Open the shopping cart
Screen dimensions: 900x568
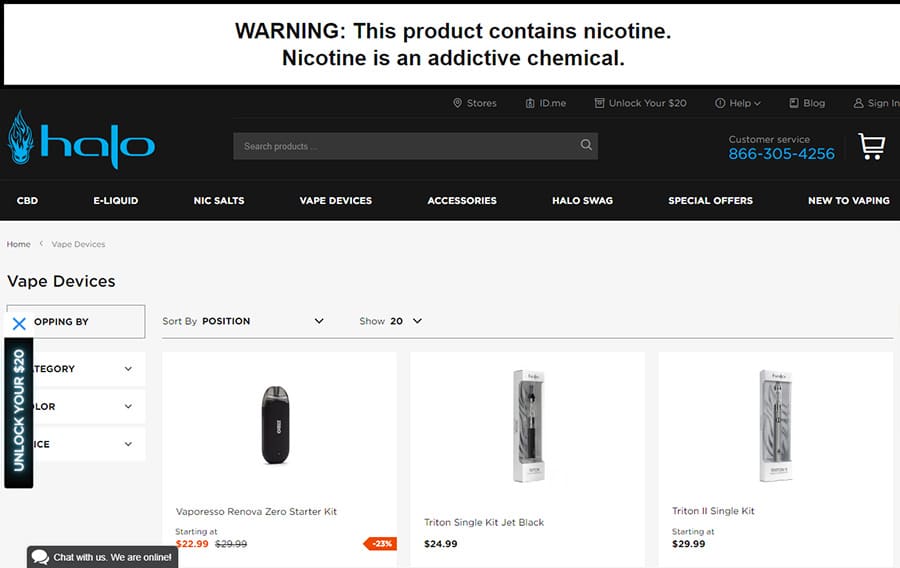(x=871, y=147)
